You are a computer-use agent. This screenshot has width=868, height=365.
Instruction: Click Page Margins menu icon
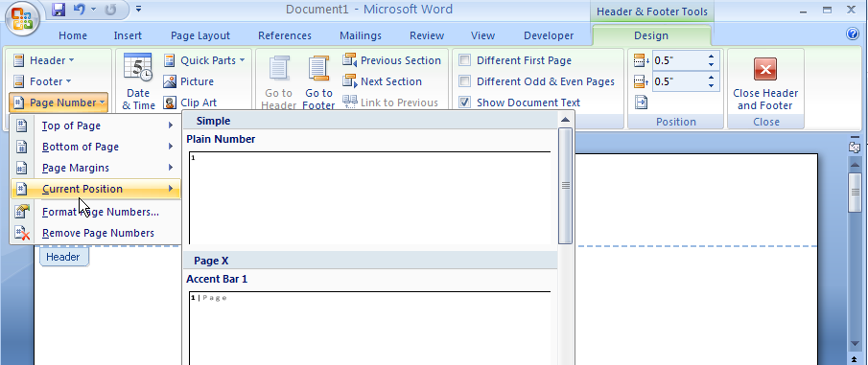click(22, 168)
